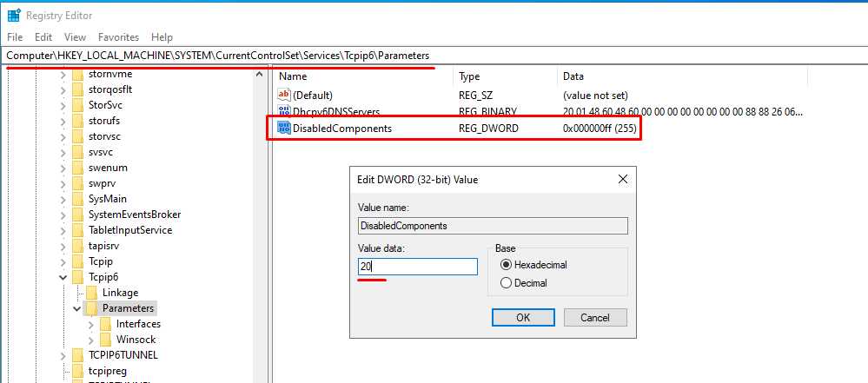Select the Tcpip6 folder icon

76,277
